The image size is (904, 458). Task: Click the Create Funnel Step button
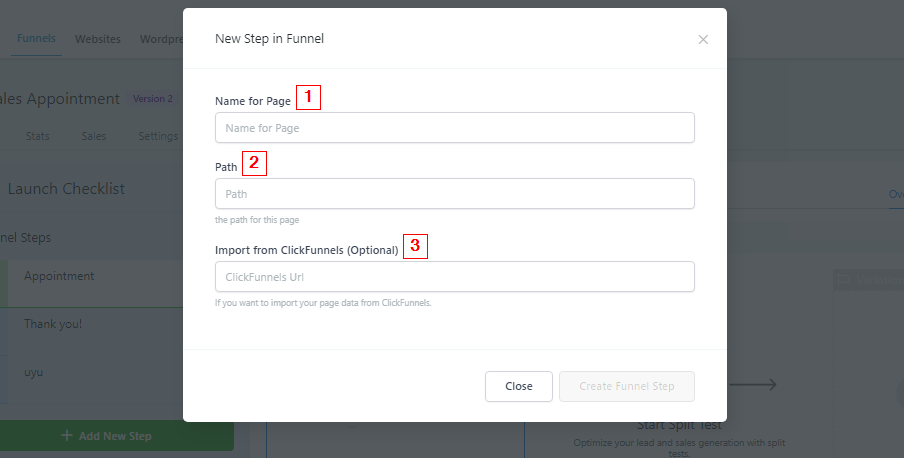[627, 386]
